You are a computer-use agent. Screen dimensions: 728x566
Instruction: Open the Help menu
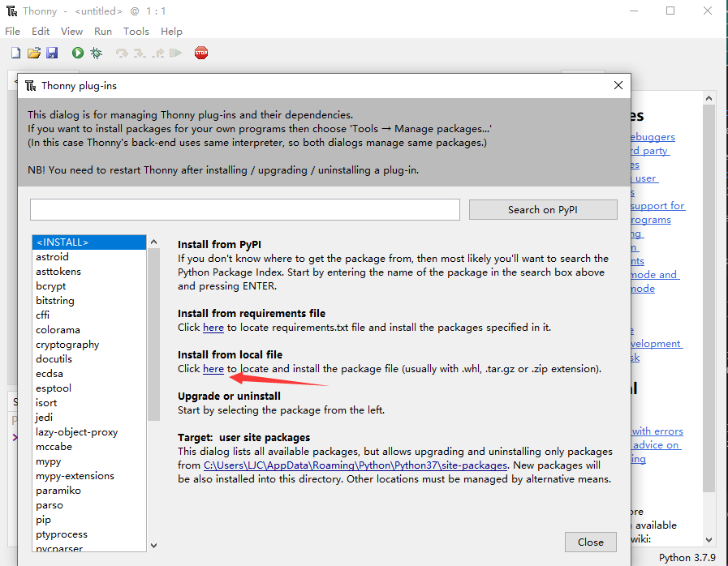tap(171, 32)
